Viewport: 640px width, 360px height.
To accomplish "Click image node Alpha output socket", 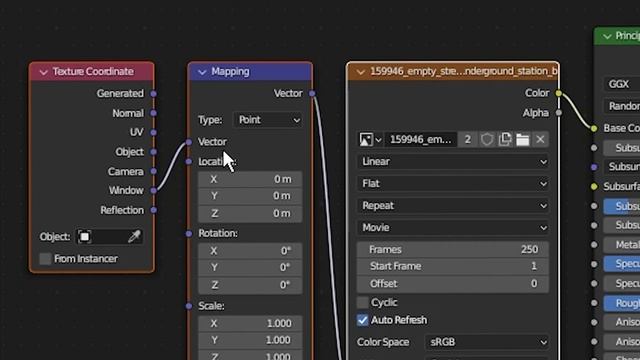I will [x=558, y=113].
